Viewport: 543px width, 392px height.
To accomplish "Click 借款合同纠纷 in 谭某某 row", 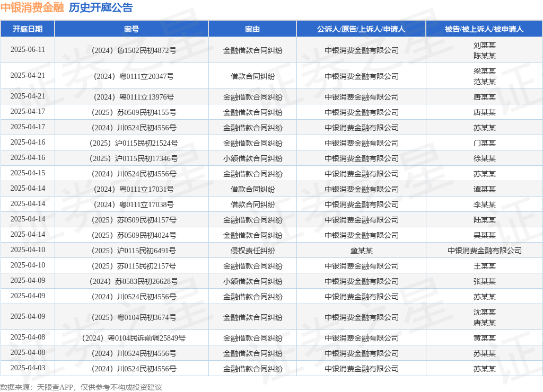I will tap(252, 189).
